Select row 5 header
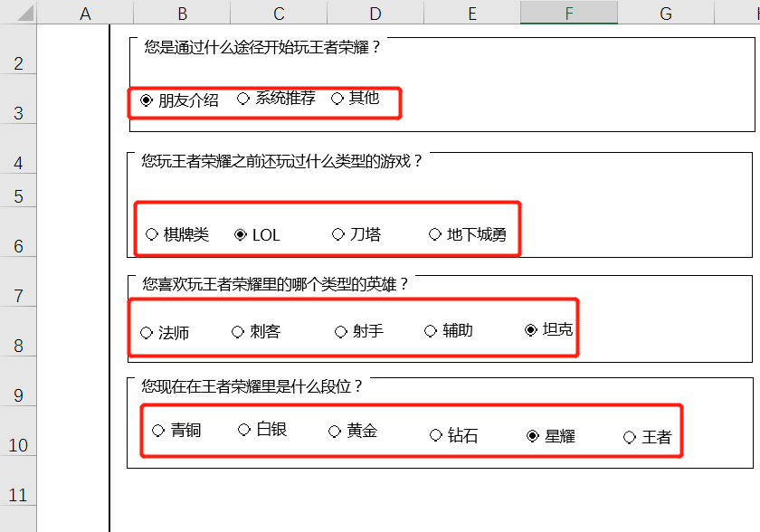This screenshot has height=532, width=760. coord(18,190)
